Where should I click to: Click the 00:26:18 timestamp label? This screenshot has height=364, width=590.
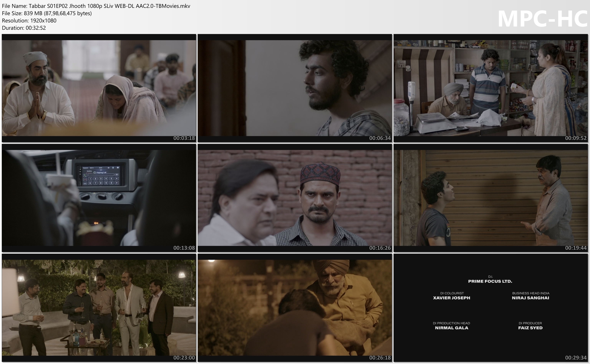point(380,358)
